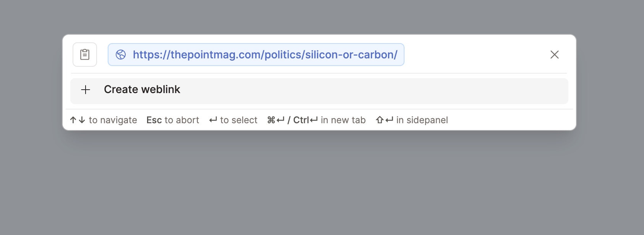The image size is (644, 235).
Task: Click the shift arrow icon for sidepanel
Action: pos(380,120)
